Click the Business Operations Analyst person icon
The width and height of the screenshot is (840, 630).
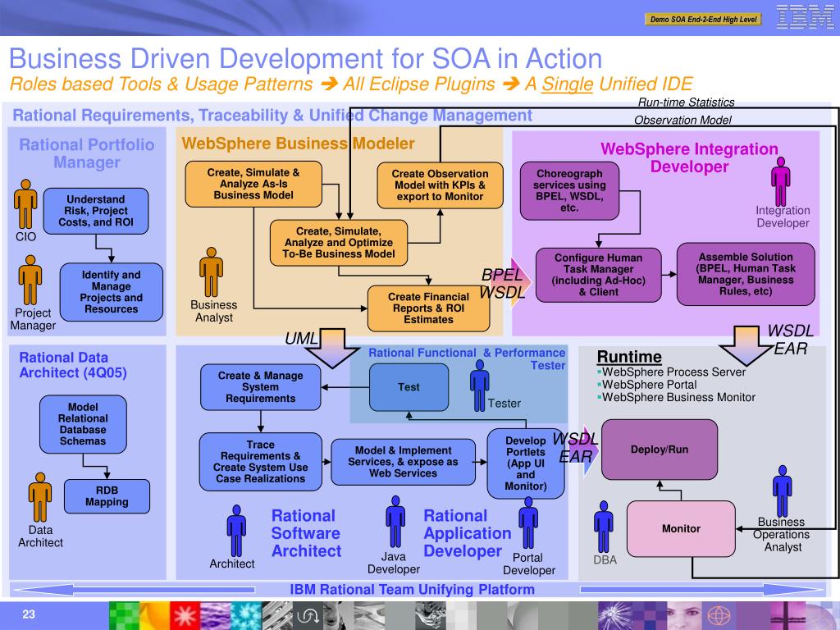(782, 491)
